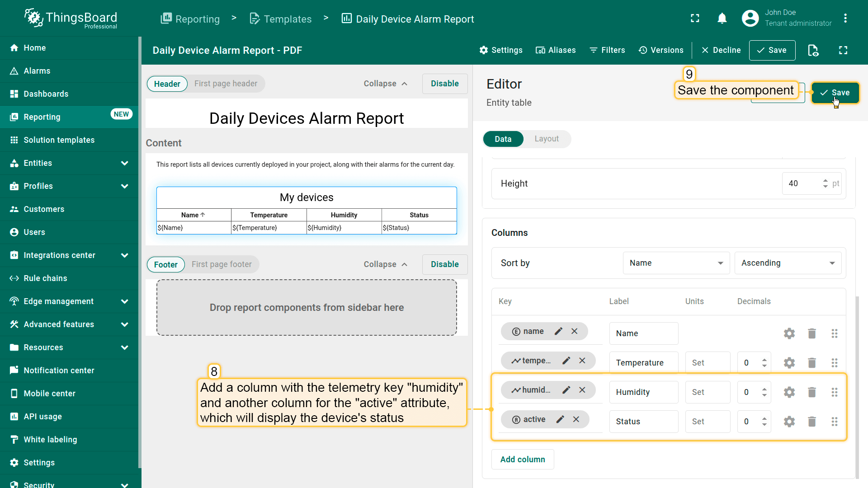Open Sort by Name dropdown
Viewport: 868px width, 488px height.
tap(676, 263)
